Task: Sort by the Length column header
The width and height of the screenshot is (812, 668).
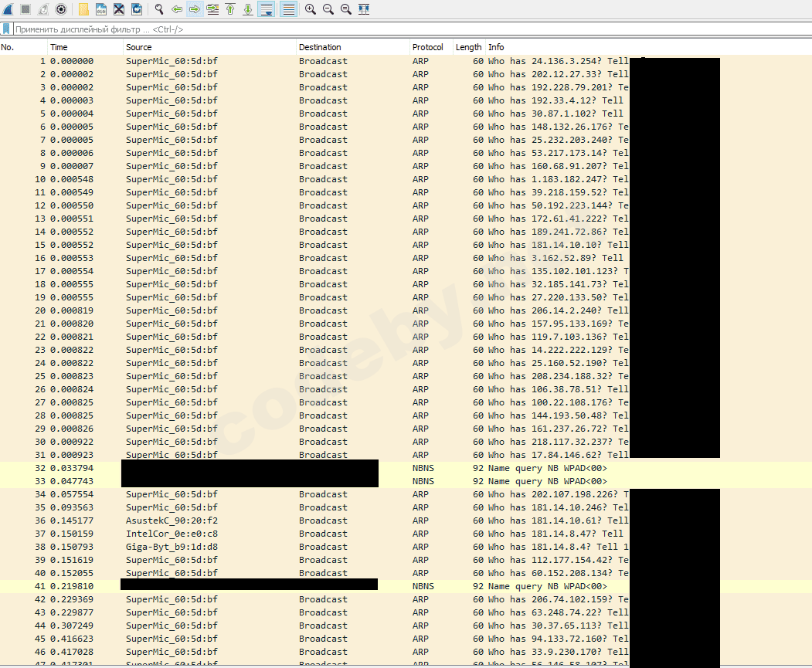Action: (x=469, y=47)
